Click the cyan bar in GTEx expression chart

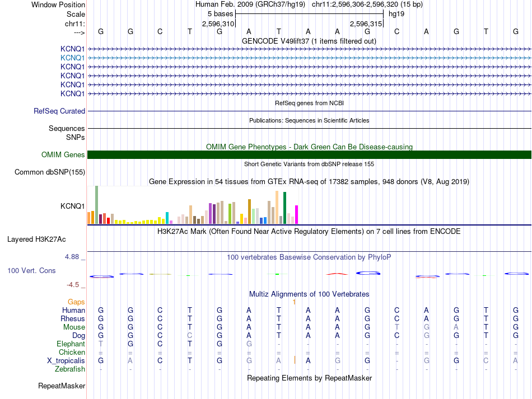pos(167,218)
